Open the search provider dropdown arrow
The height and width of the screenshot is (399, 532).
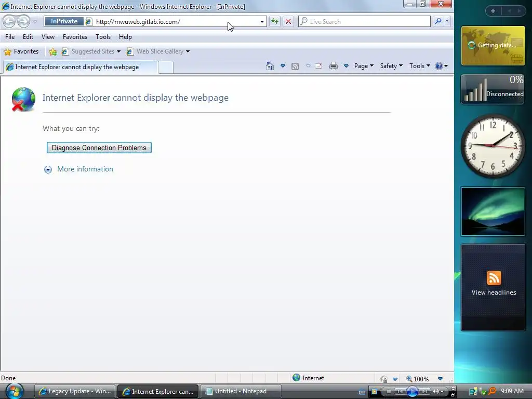coord(447,21)
